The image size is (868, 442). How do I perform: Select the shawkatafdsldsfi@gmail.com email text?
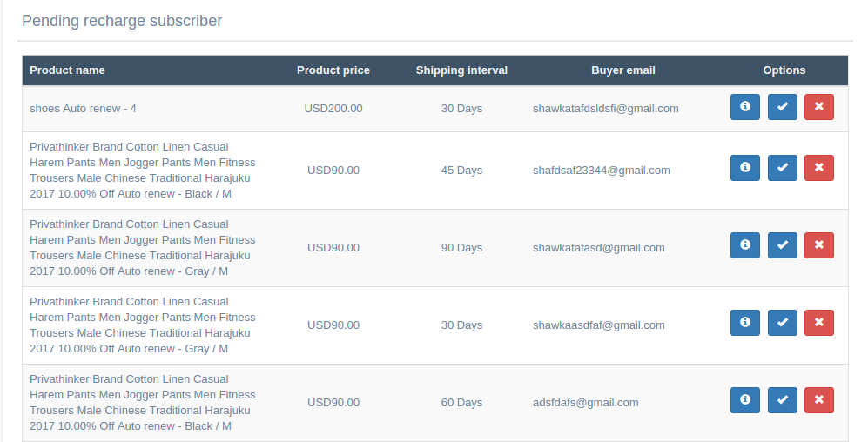606,109
